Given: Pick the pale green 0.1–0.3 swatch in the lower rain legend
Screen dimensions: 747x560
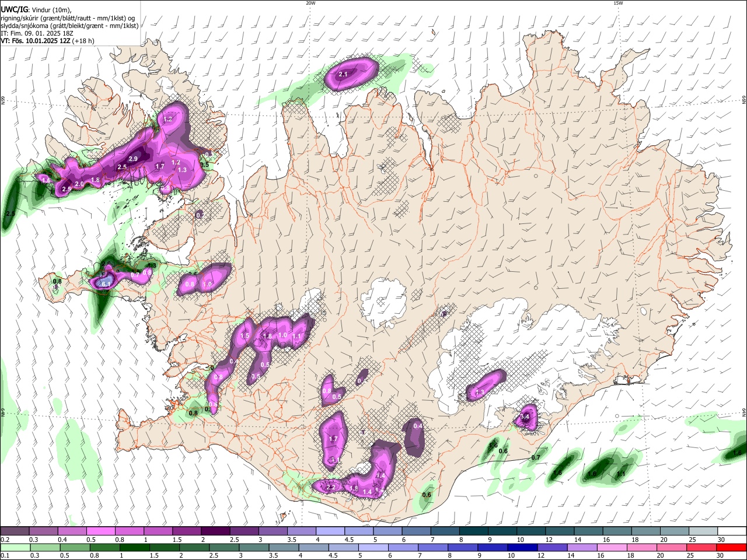Looking at the screenshot, I should point(15,547).
